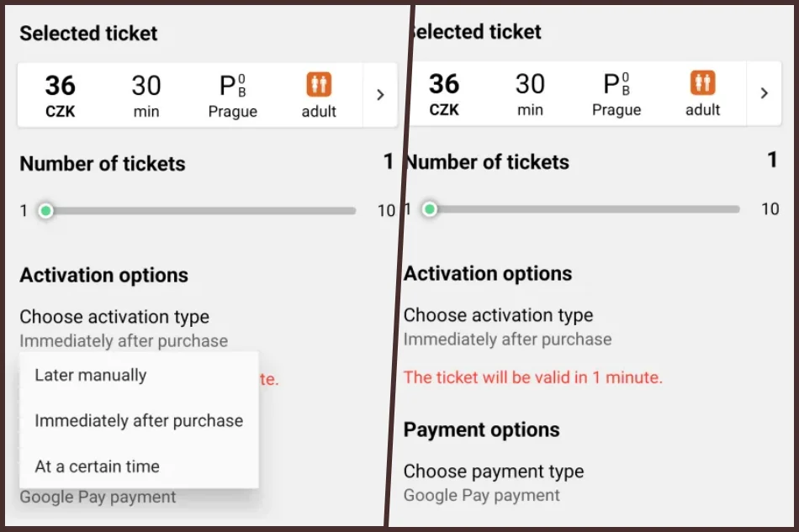Open ticket details chevron in right panel
The height and width of the screenshot is (532, 799).
pyautogui.click(x=764, y=93)
